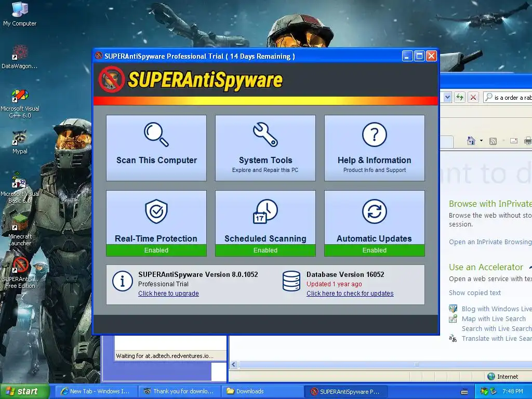
Task: Open the Home button dropdown arrow
Action: click(481, 140)
